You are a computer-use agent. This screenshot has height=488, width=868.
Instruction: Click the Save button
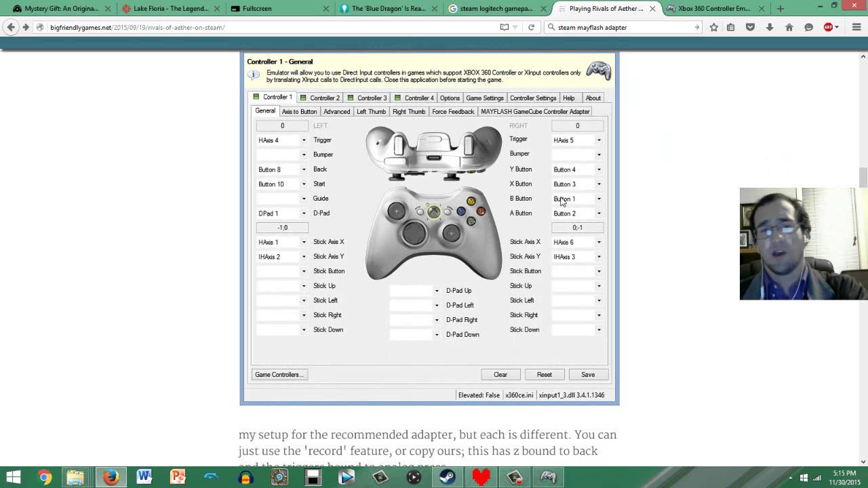[x=588, y=374]
